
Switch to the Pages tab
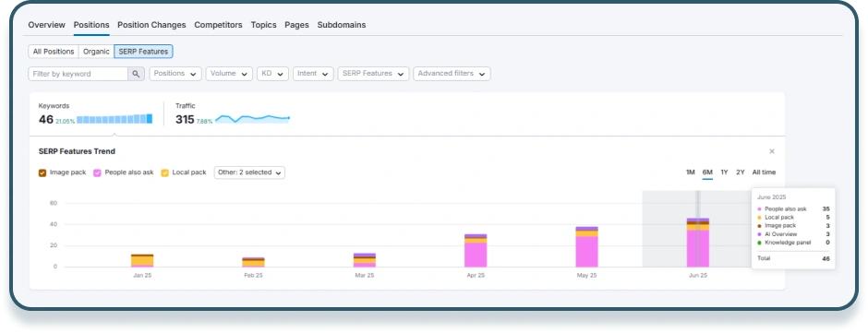pos(296,25)
